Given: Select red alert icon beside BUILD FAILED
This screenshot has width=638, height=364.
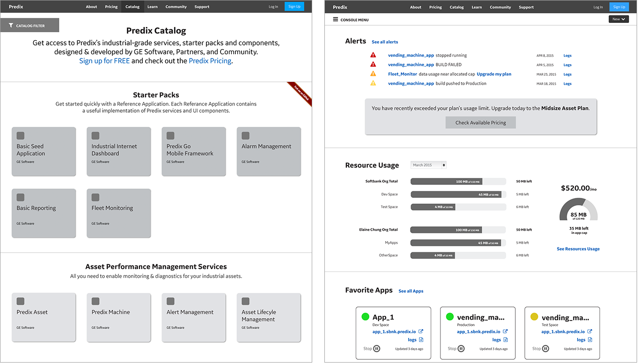Looking at the screenshot, I should (x=373, y=65).
